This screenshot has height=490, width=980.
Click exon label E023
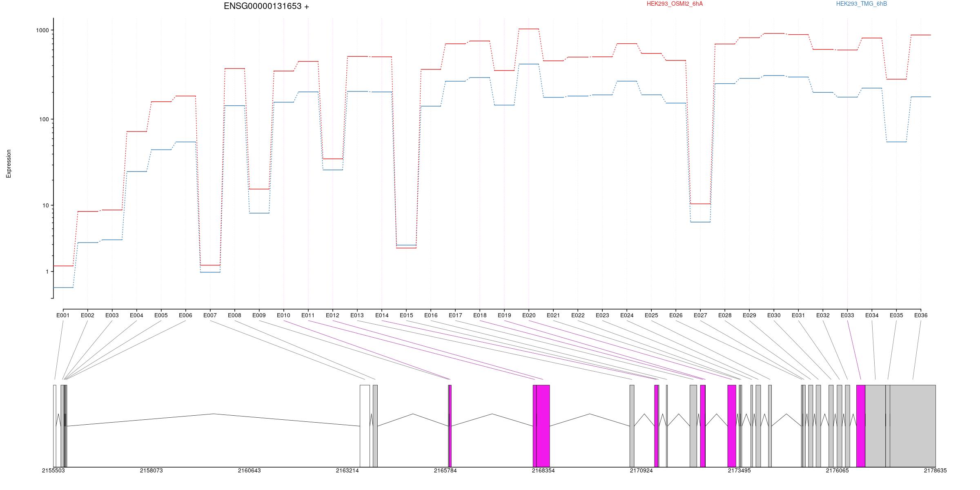pos(602,315)
